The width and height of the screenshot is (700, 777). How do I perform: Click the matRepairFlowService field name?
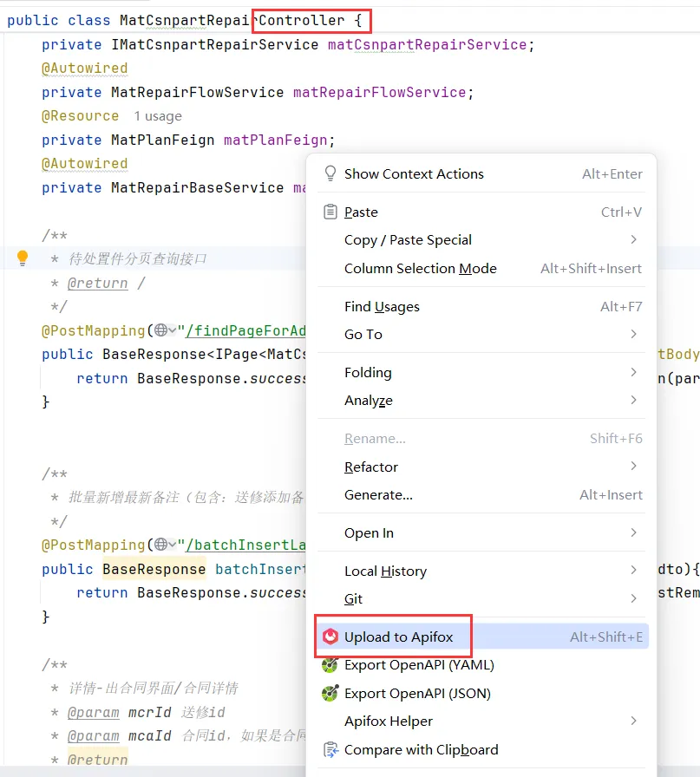380,92
